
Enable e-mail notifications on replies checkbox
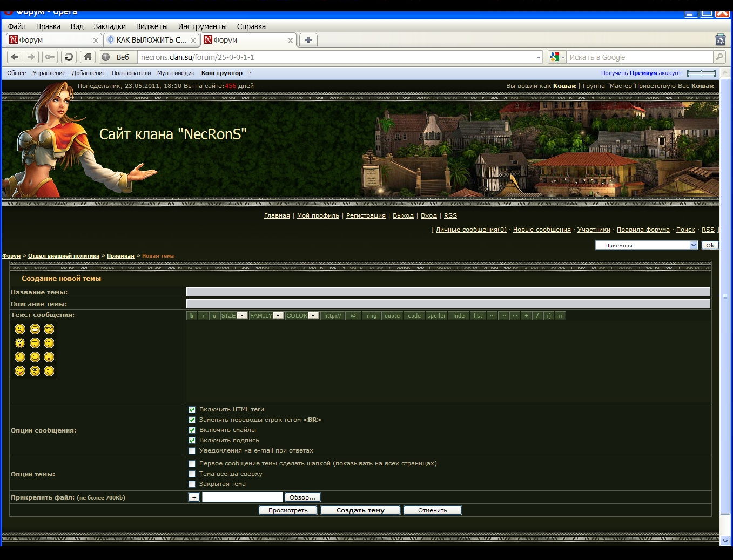(x=192, y=451)
